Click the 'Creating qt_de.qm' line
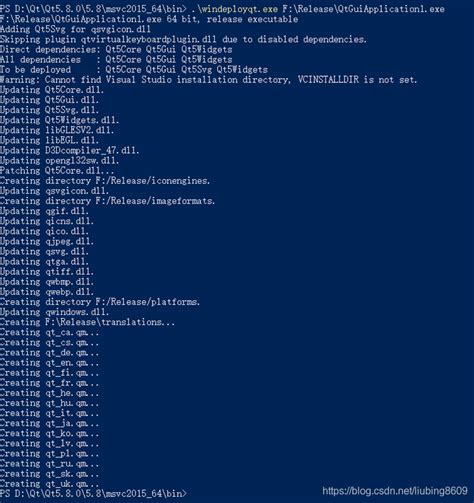Viewport: 474px width, 503px height. pos(50,352)
